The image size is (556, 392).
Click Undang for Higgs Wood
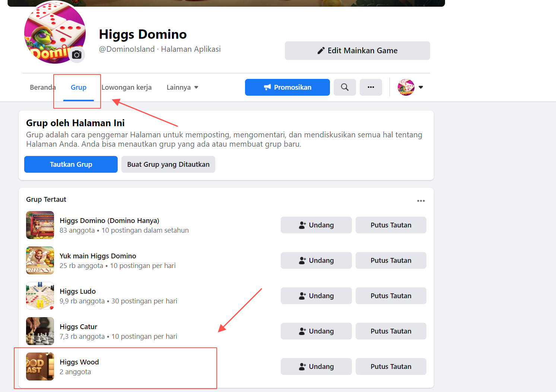pyautogui.click(x=316, y=367)
